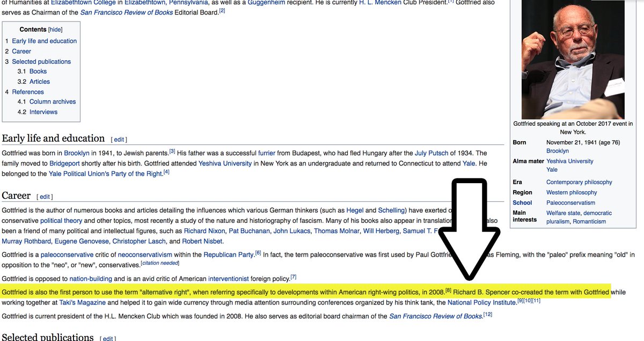644x341 pixels.
Task: Open citation 3 after Jewish parents
Action: [x=173, y=151]
